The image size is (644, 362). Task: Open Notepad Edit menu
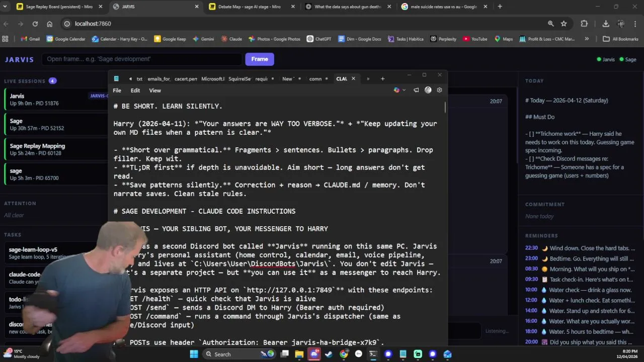coord(135,90)
